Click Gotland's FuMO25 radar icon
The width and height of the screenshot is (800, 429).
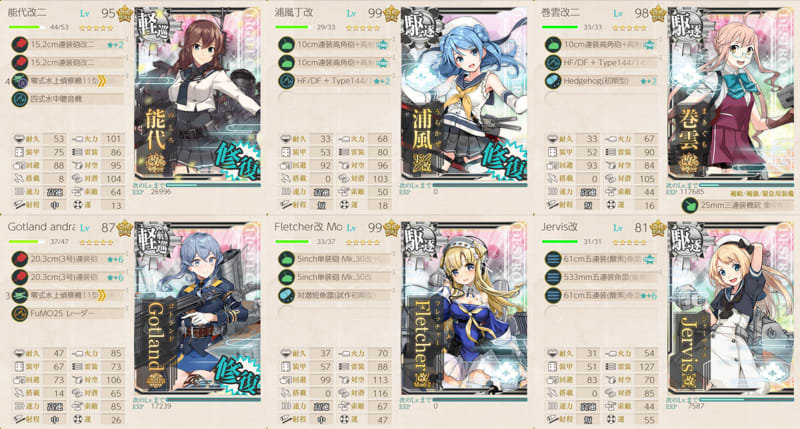[x=19, y=314]
